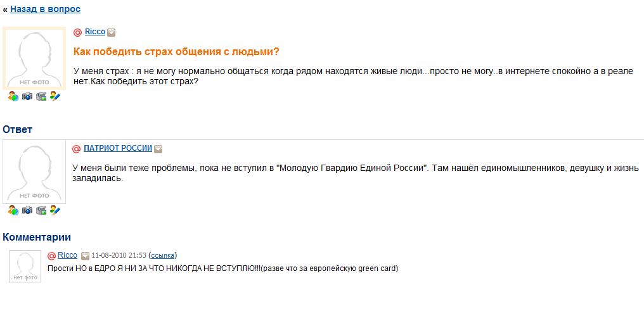Click the person-with-pencil icon under Ricco's avatar

click(x=55, y=96)
